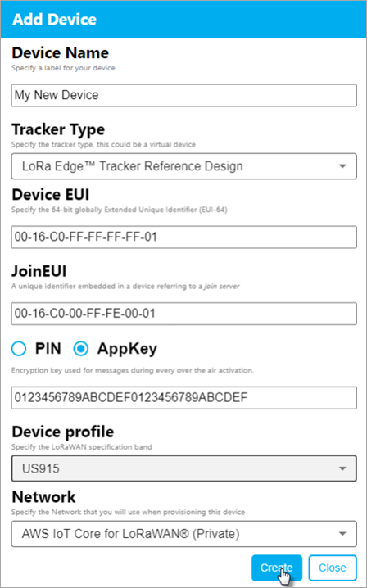Image resolution: width=367 pixels, height=588 pixels.
Task: Click the Device Name heading
Action: (60, 53)
